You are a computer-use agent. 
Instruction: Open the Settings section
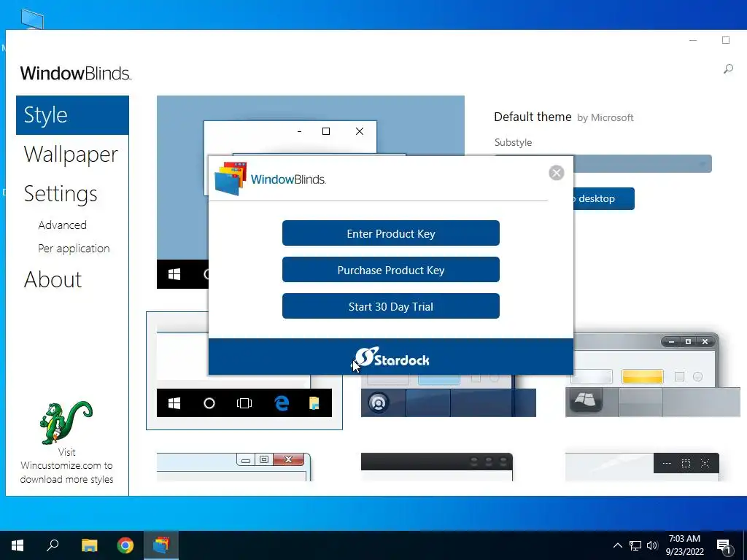pos(61,194)
